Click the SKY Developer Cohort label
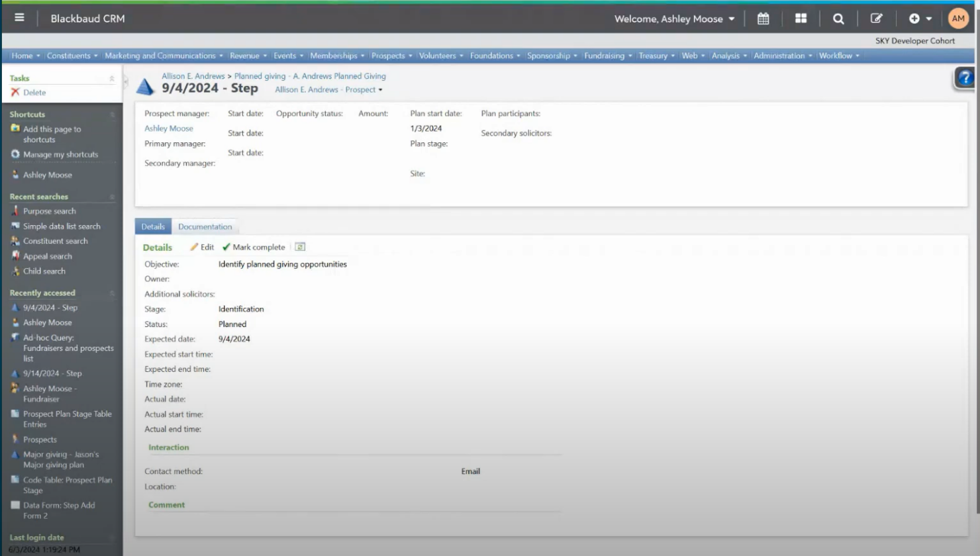The image size is (980, 556). [915, 40]
